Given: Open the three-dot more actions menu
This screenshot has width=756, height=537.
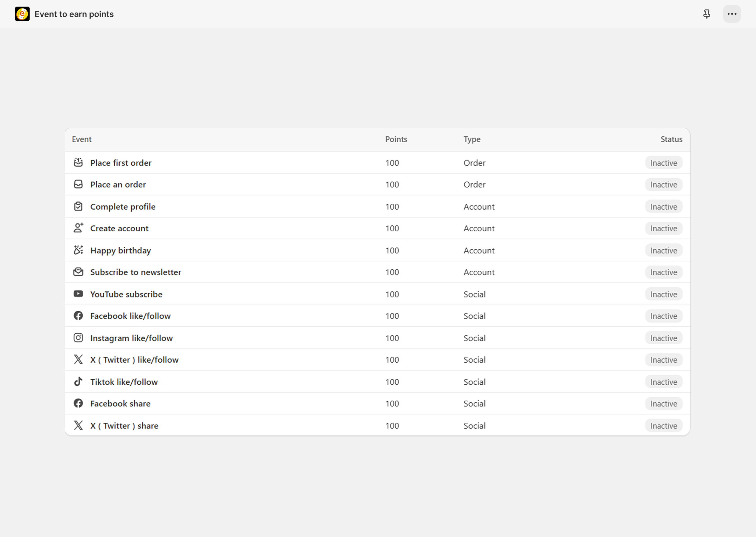Looking at the screenshot, I should [x=732, y=14].
